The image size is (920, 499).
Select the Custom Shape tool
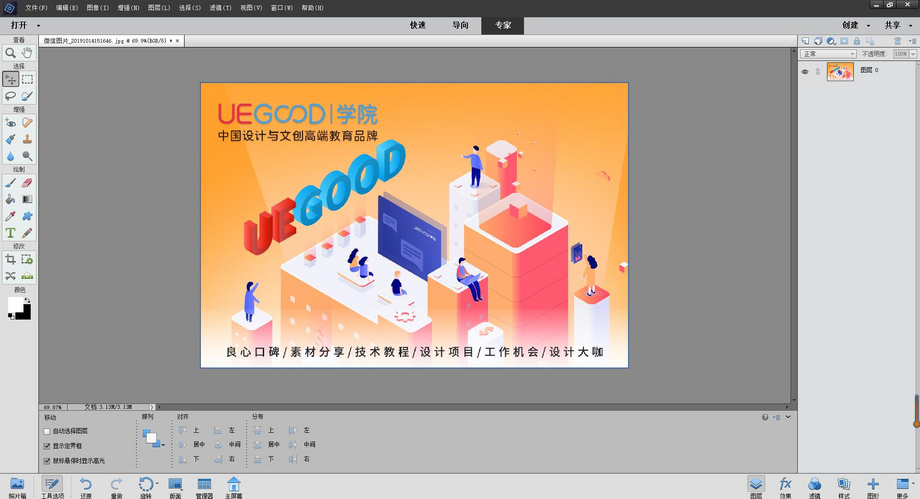coord(27,217)
